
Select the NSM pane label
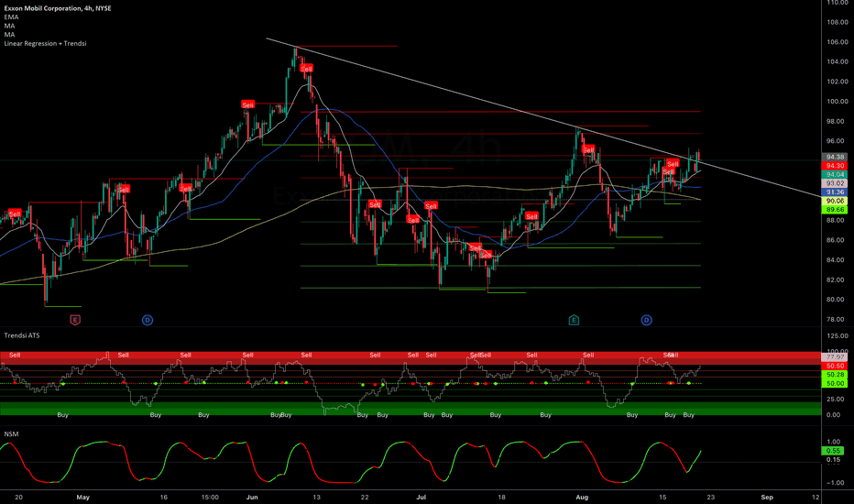coord(11,434)
